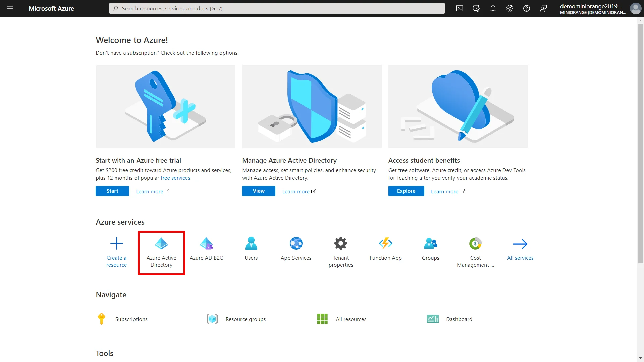Open portal settings gear

(510, 8)
